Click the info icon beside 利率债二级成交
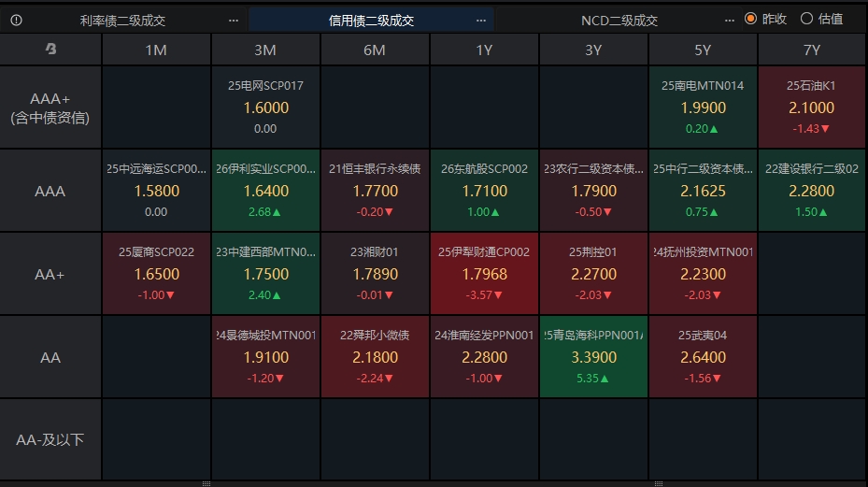The image size is (868, 487). pos(17,21)
